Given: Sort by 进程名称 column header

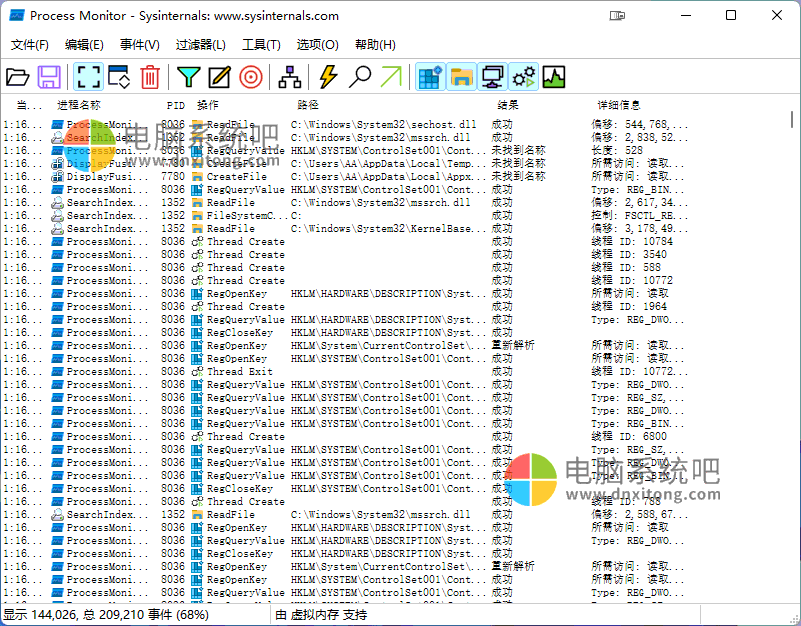Looking at the screenshot, I should point(79,105).
